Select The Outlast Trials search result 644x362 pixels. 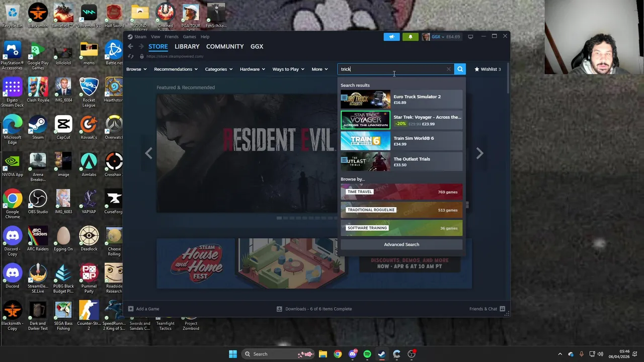(401, 162)
